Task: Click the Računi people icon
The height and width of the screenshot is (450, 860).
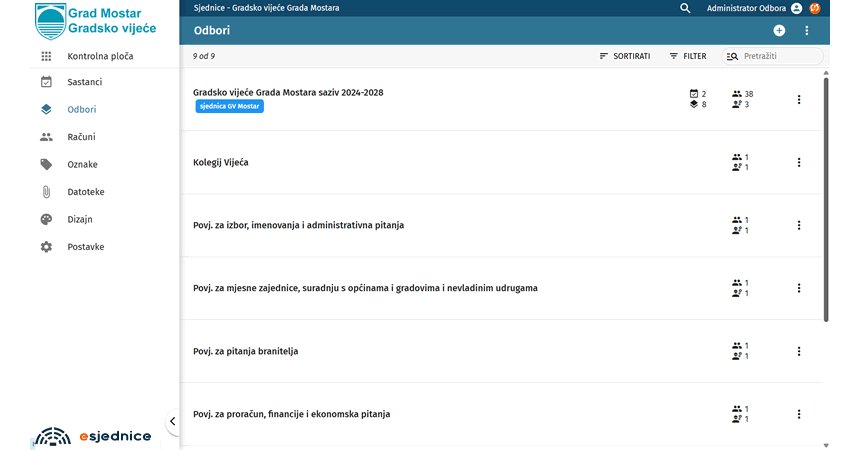Action: click(46, 137)
